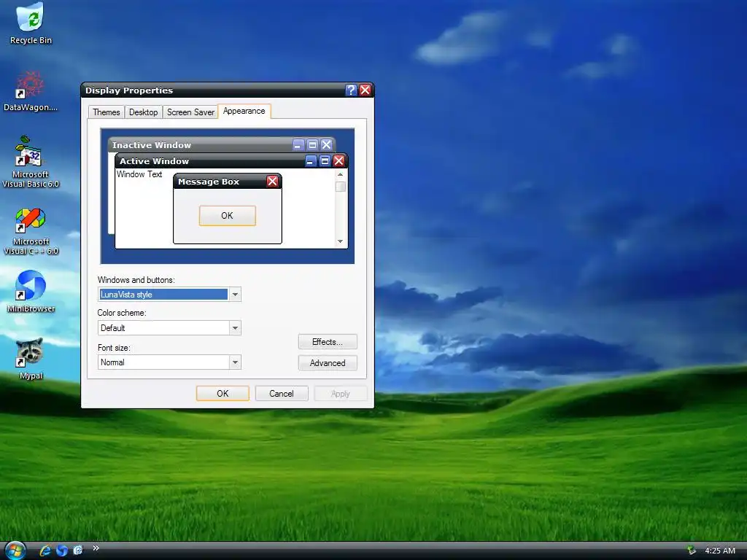Open the Font size dropdown
The image size is (747, 560).
click(x=235, y=362)
